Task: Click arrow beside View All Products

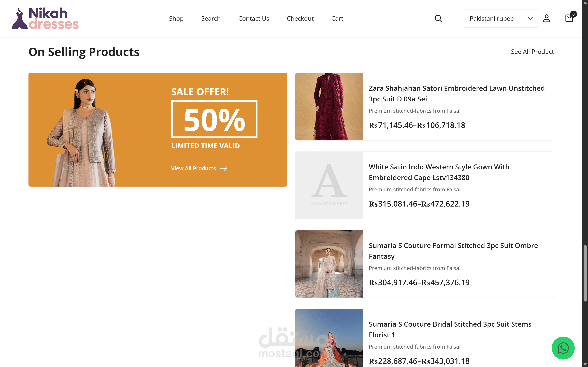Action: [223, 168]
